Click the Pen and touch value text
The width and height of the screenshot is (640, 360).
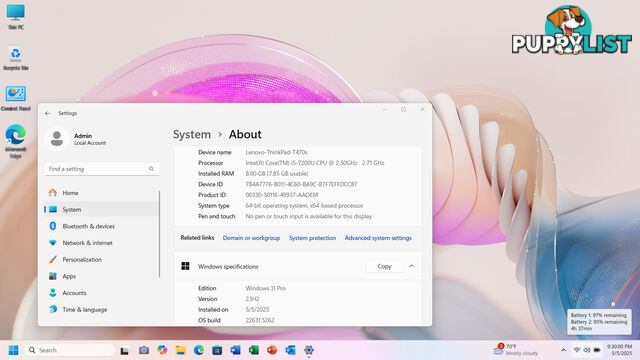pyautogui.click(x=309, y=216)
